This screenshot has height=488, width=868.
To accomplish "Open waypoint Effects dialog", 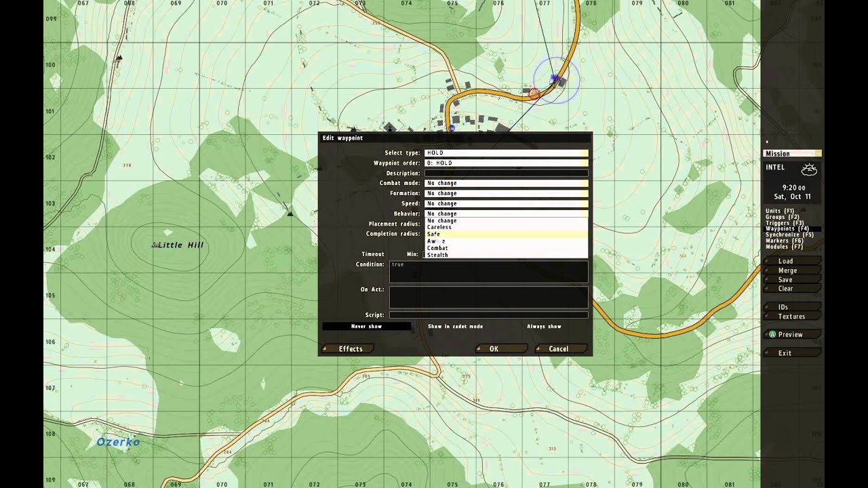I will [x=347, y=349].
